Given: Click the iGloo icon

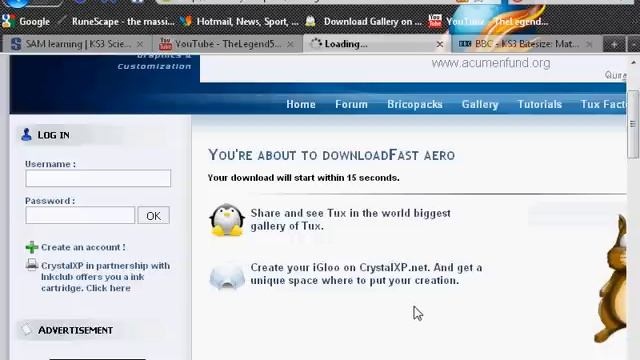Looking at the screenshot, I should [227, 276].
